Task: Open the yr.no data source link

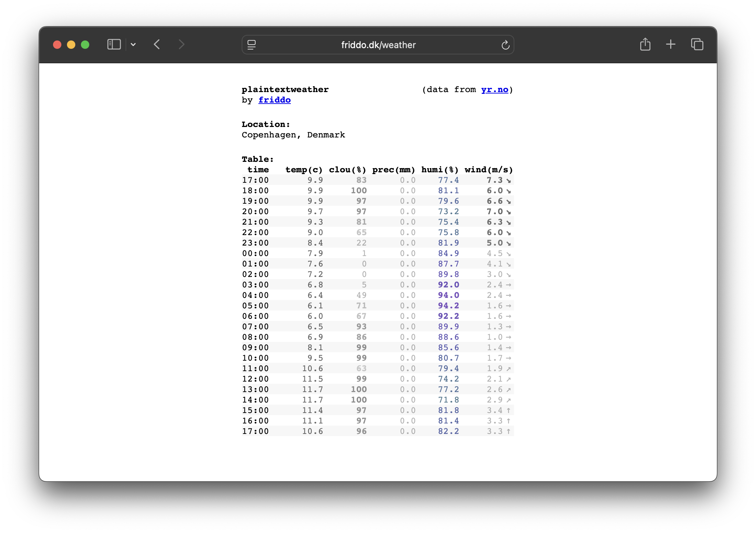Action: [494, 90]
